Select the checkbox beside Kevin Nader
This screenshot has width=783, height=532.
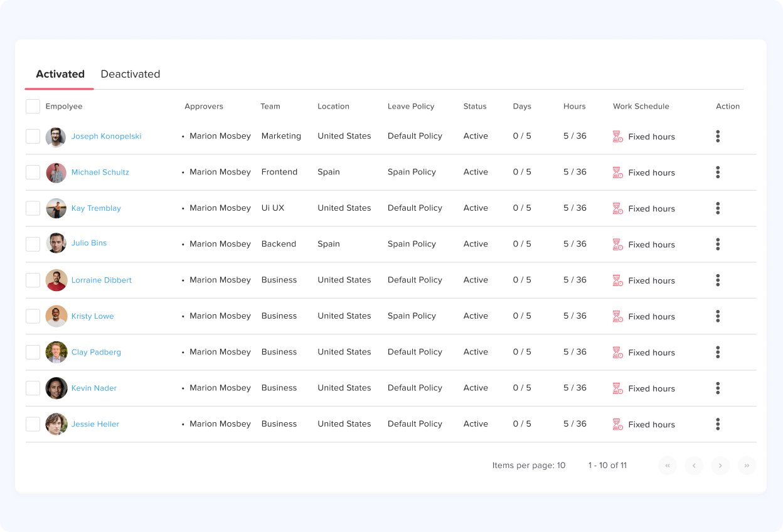[33, 388]
